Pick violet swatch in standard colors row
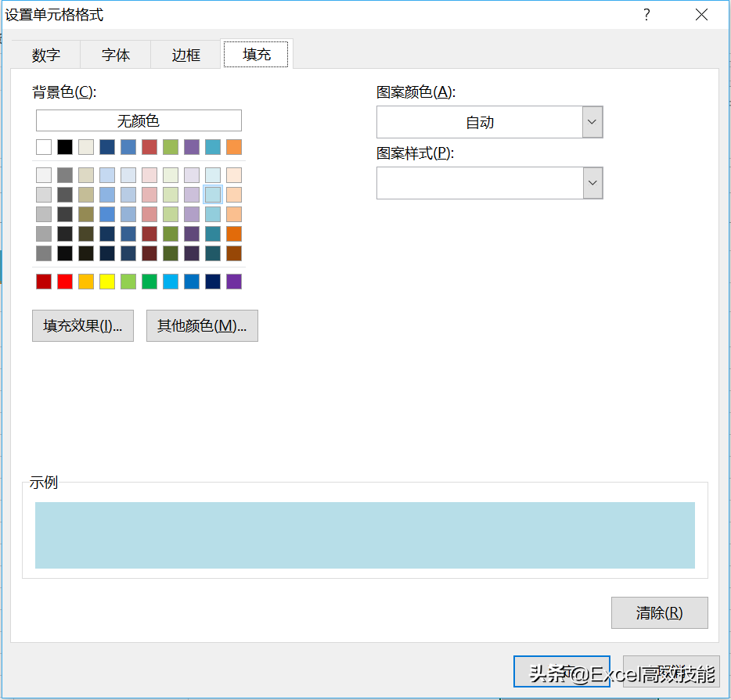Image resolution: width=731 pixels, height=700 pixels. click(234, 282)
